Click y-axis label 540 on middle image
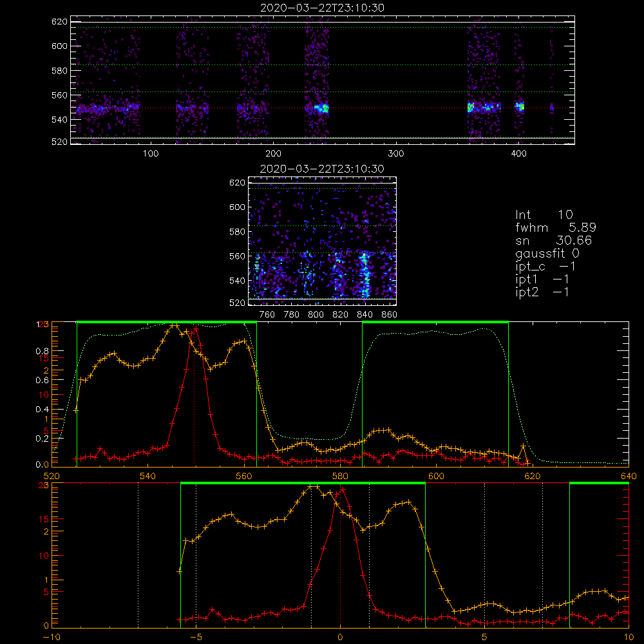The width and height of the screenshot is (644, 644). point(237,281)
